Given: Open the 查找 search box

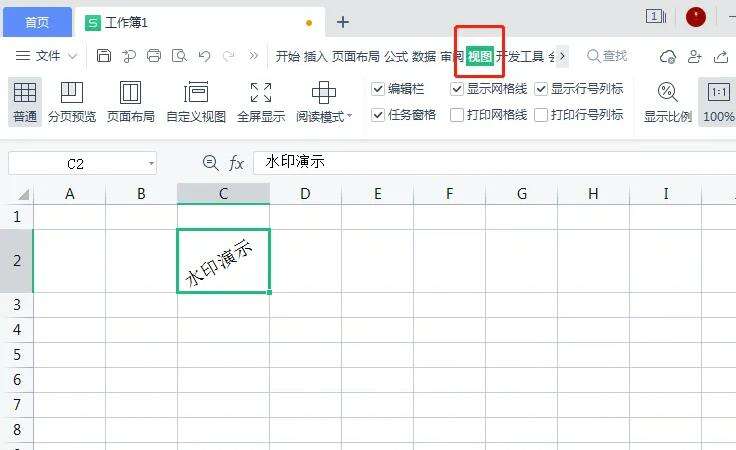Looking at the screenshot, I should (607, 56).
